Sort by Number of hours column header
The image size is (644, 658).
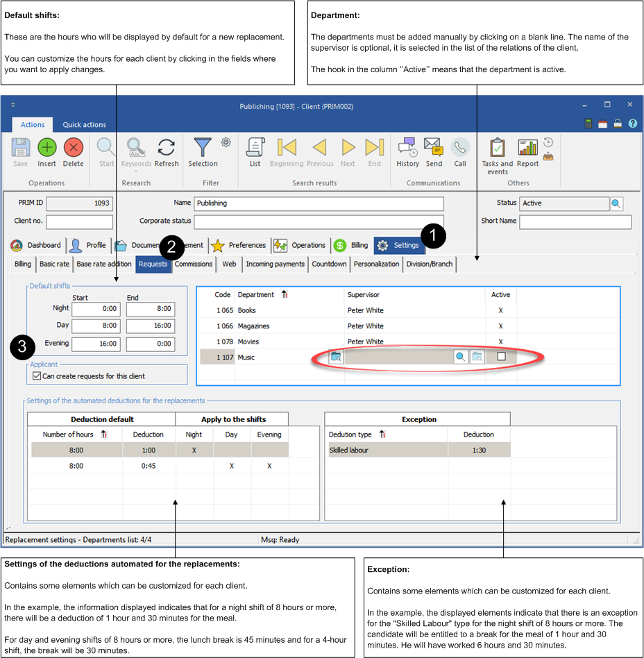[x=68, y=435]
